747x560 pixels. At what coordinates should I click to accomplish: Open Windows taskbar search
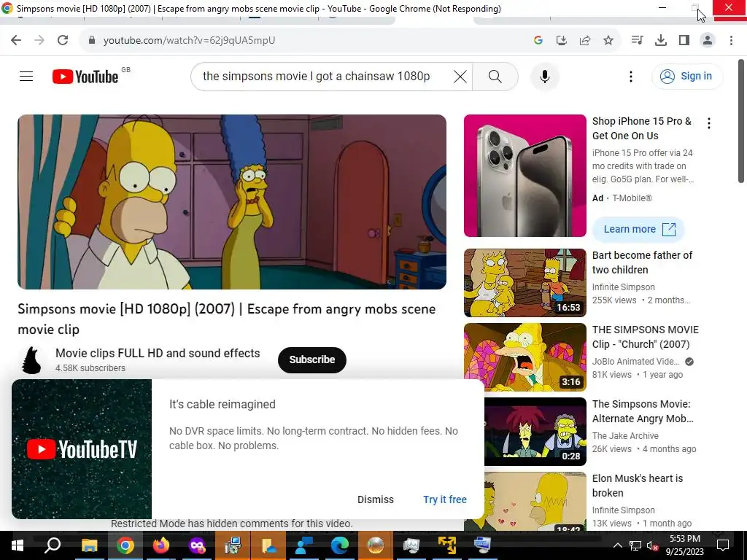pos(53,545)
